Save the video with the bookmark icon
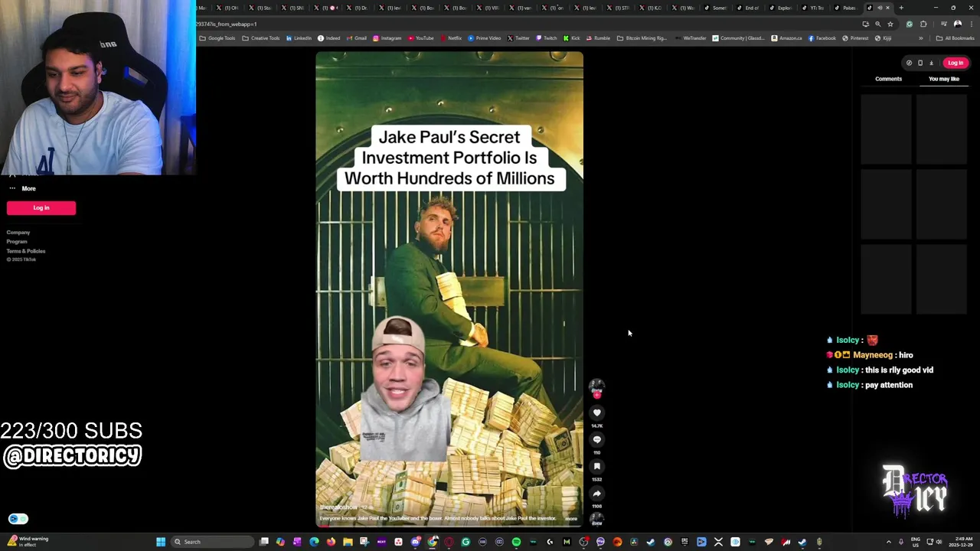980x551 pixels. pyautogui.click(x=597, y=466)
